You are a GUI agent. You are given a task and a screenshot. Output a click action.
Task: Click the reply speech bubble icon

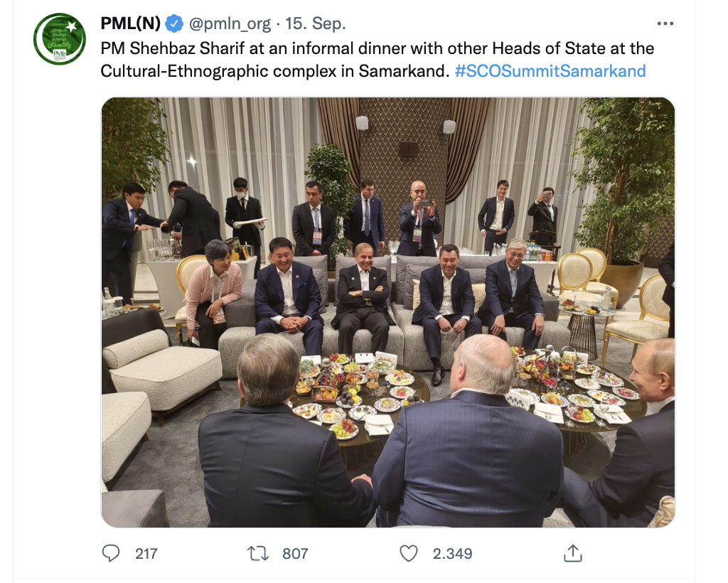click(x=111, y=553)
